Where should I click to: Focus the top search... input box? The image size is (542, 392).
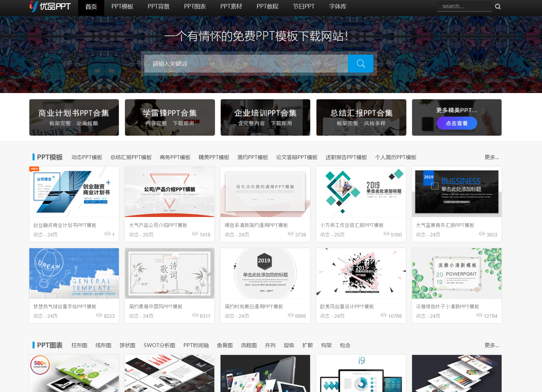(x=464, y=7)
